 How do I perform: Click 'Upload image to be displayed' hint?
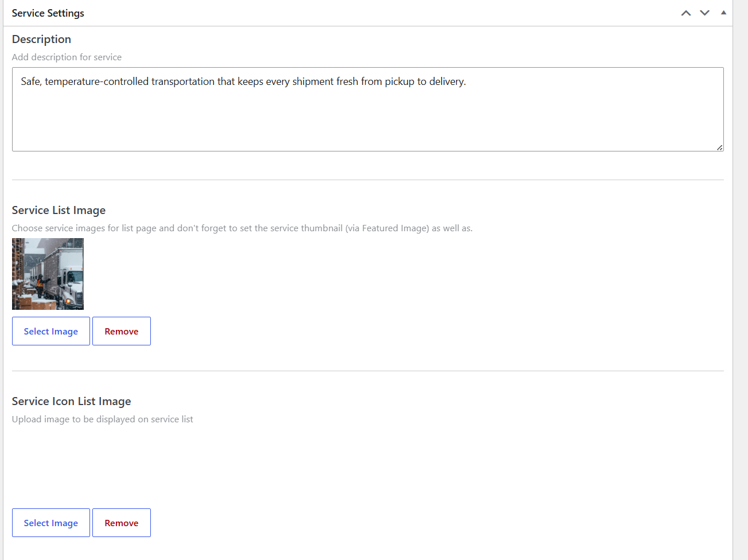[102, 419]
